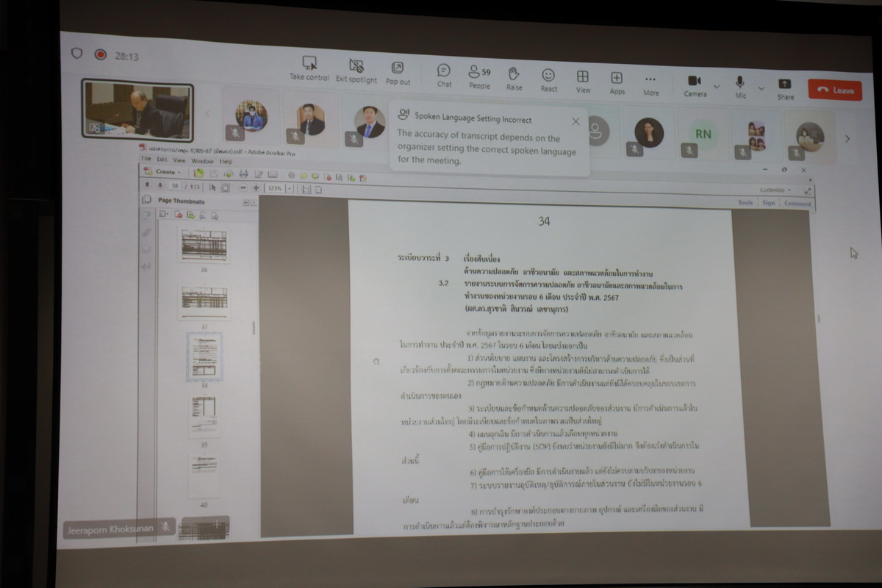Open the Comment pane tab
This screenshot has height=588, width=882.
point(797,204)
